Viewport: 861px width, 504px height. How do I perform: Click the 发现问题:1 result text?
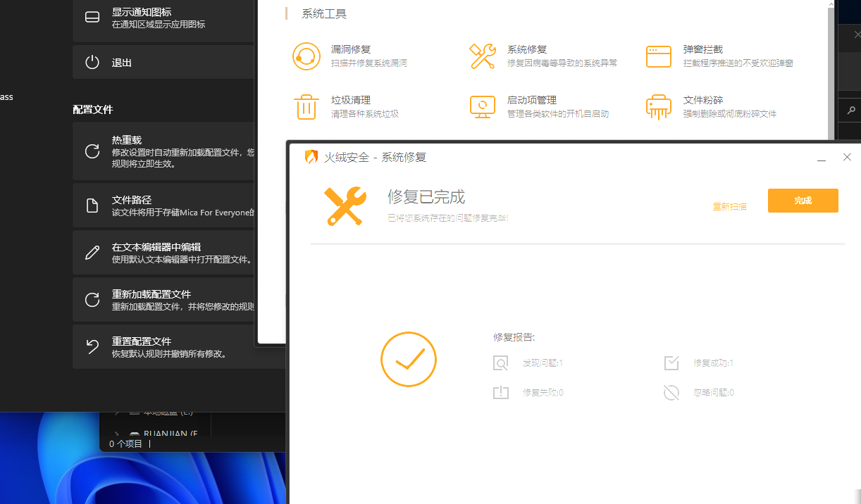click(543, 363)
